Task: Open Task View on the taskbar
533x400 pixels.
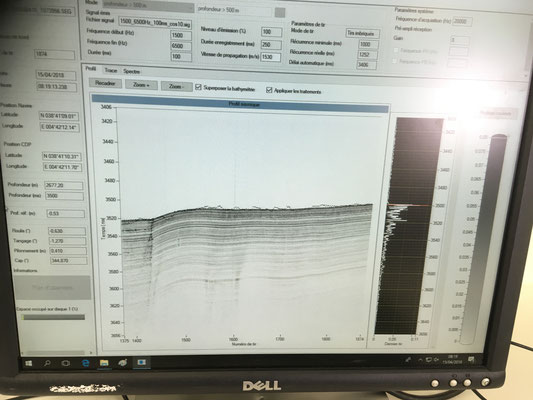Action: pyautogui.click(x=66, y=363)
